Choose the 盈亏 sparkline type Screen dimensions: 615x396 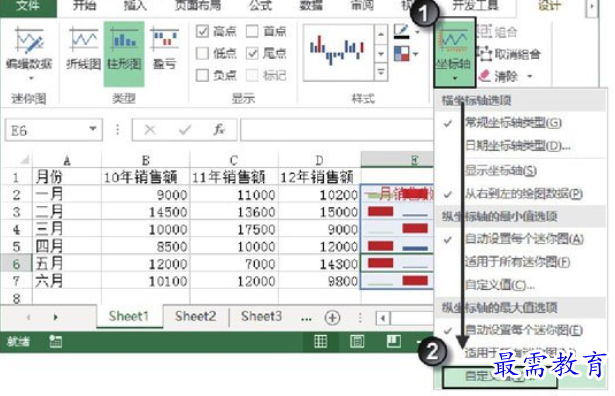click(x=164, y=49)
